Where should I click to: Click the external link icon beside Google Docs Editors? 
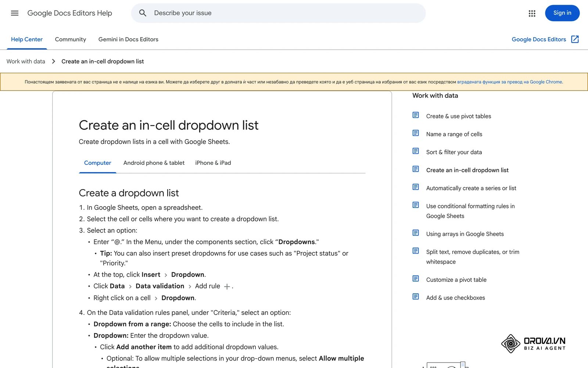(x=575, y=39)
